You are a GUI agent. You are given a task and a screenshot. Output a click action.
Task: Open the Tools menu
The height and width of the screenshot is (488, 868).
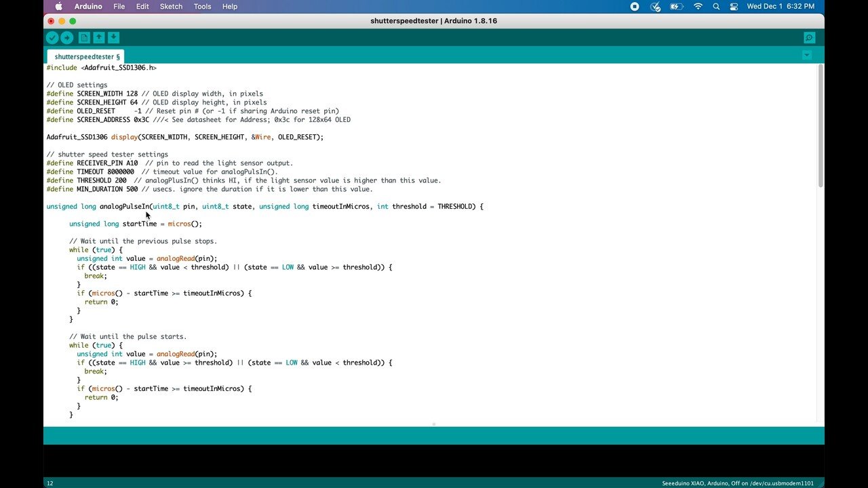pos(203,6)
